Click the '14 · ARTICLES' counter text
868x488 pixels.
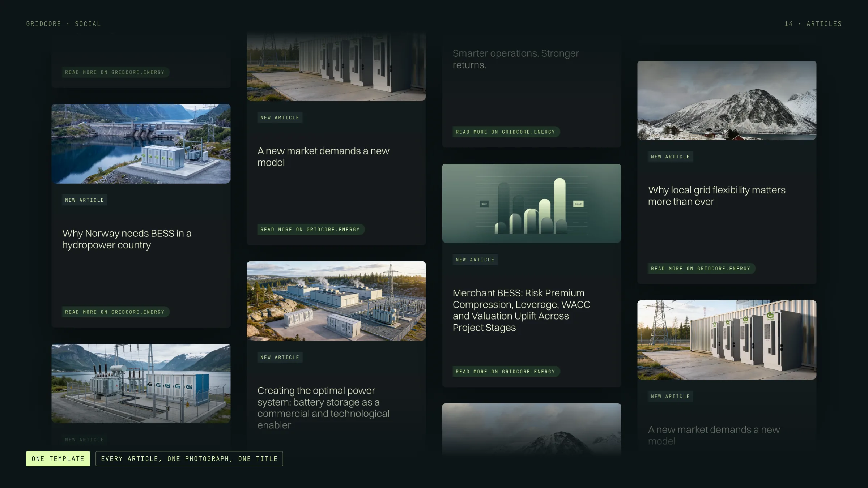813,24
